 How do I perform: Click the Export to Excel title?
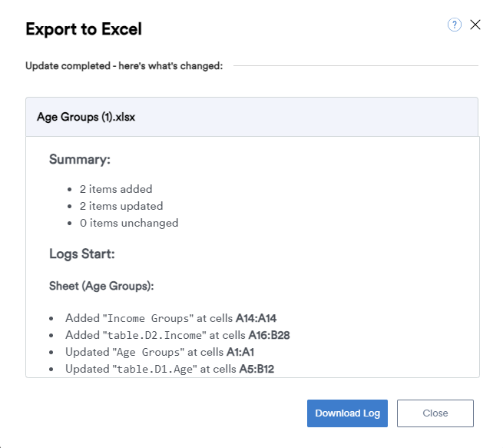point(84,29)
